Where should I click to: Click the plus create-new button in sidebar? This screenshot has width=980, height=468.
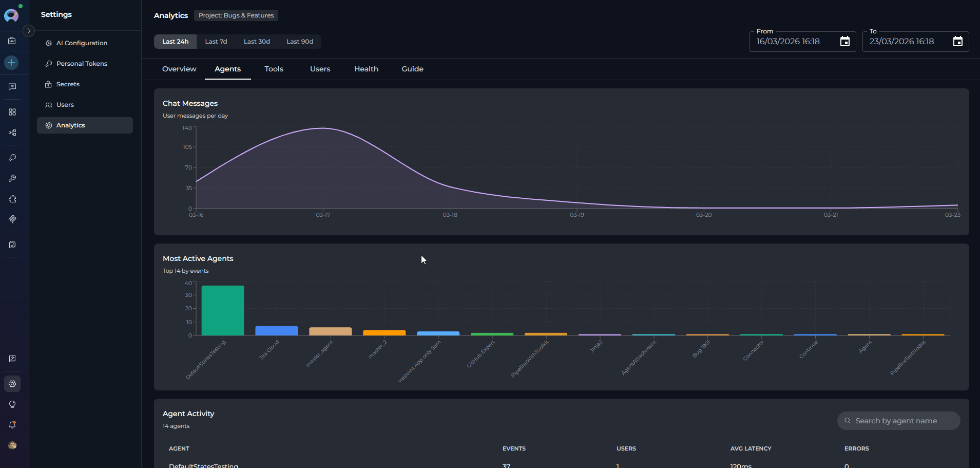click(x=11, y=63)
